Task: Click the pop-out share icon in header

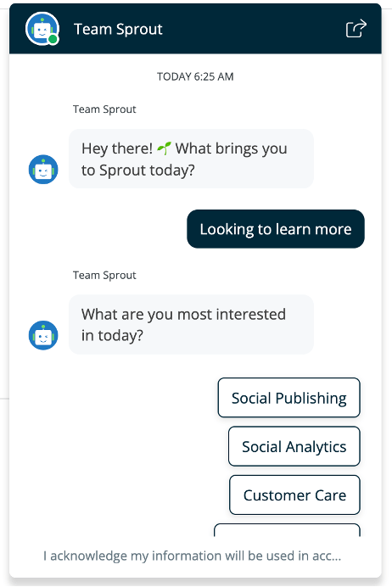Action: click(356, 29)
